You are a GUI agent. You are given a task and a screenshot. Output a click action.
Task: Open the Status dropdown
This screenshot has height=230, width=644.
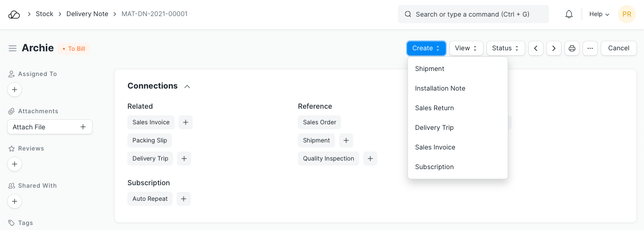tap(505, 48)
